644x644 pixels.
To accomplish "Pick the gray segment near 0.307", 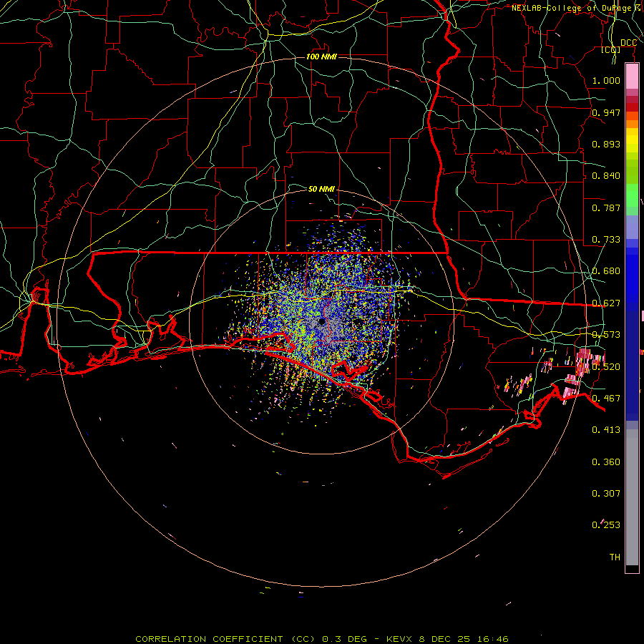I will (x=632, y=497).
